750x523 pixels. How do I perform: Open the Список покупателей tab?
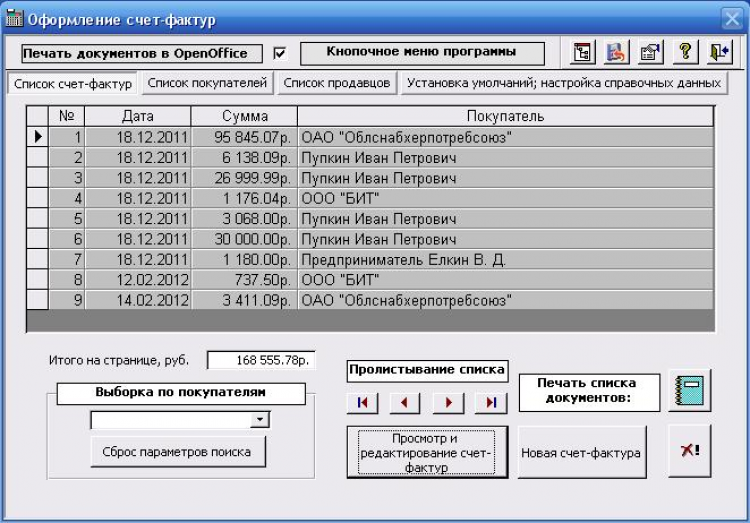207,83
